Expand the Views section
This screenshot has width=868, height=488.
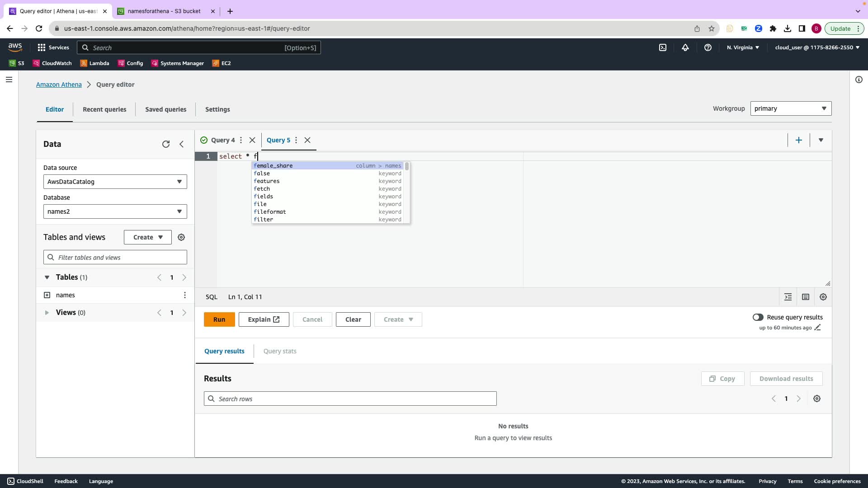[47, 313]
